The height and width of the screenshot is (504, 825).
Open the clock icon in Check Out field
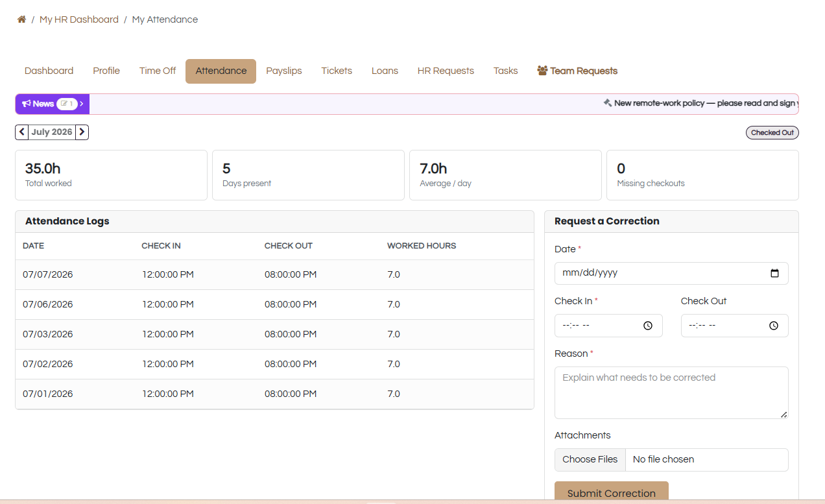(774, 326)
